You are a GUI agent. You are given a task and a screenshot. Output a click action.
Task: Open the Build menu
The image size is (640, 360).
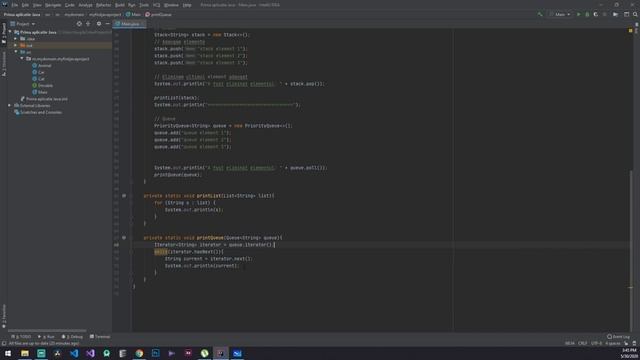click(120, 5)
